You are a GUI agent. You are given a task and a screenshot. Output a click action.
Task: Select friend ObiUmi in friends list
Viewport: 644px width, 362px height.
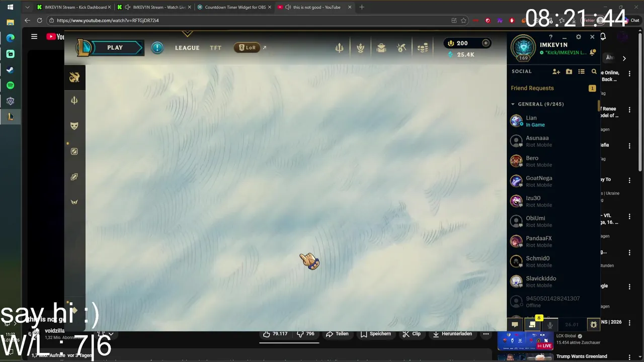click(553, 222)
